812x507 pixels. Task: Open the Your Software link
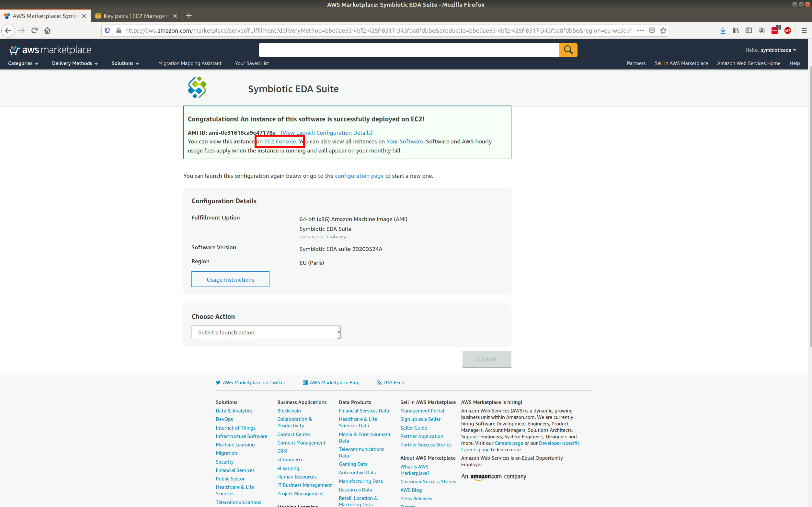(x=405, y=141)
